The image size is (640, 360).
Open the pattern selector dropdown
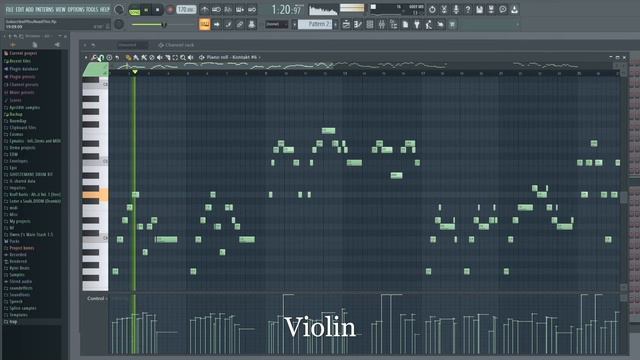point(315,24)
